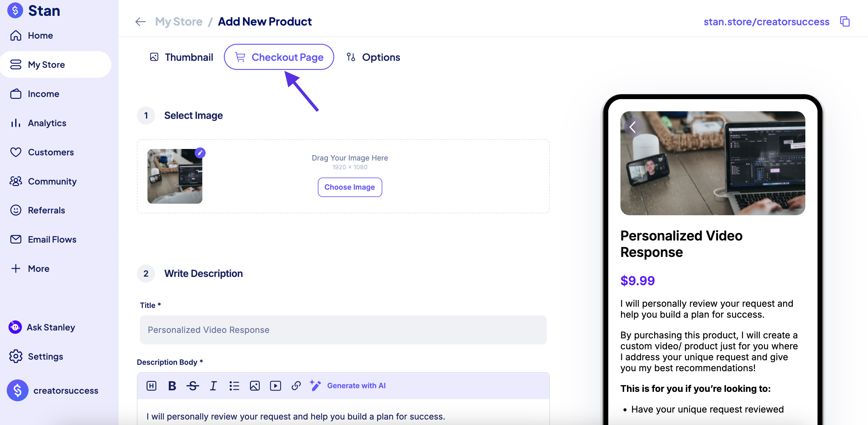Click the preview product image
The width and height of the screenshot is (868, 425).
click(713, 163)
